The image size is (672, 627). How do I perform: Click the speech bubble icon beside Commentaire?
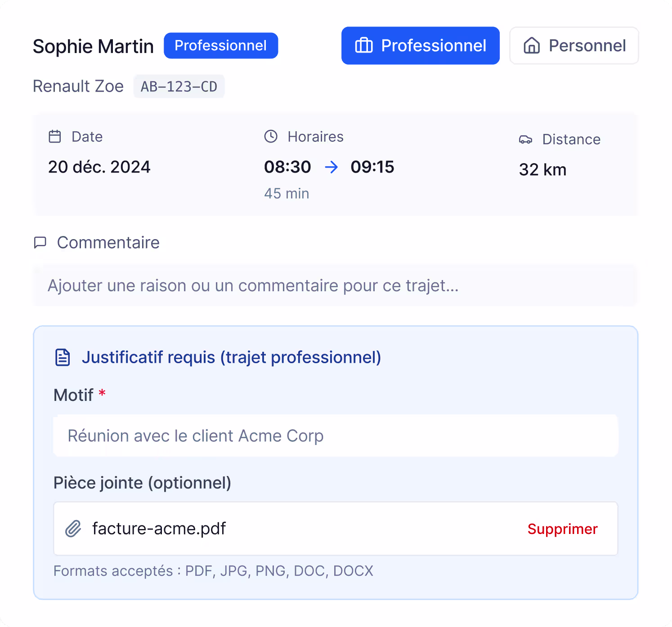point(40,243)
